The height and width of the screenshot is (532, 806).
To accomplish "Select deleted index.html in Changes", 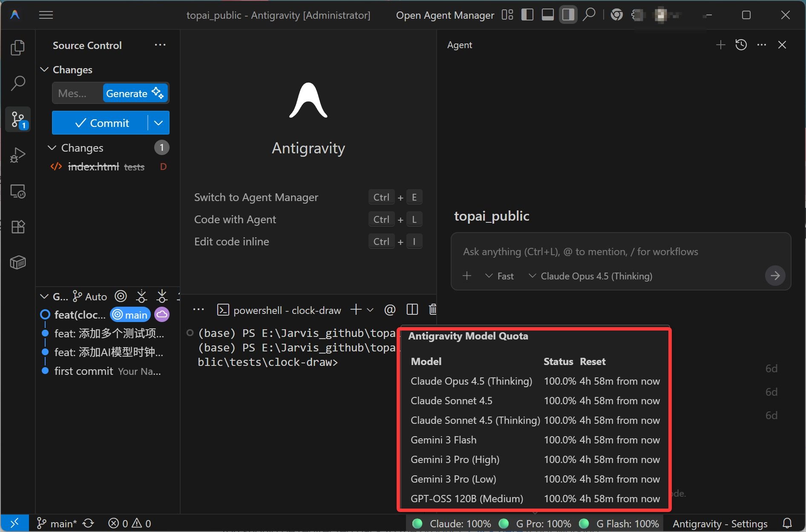I will [x=94, y=167].
